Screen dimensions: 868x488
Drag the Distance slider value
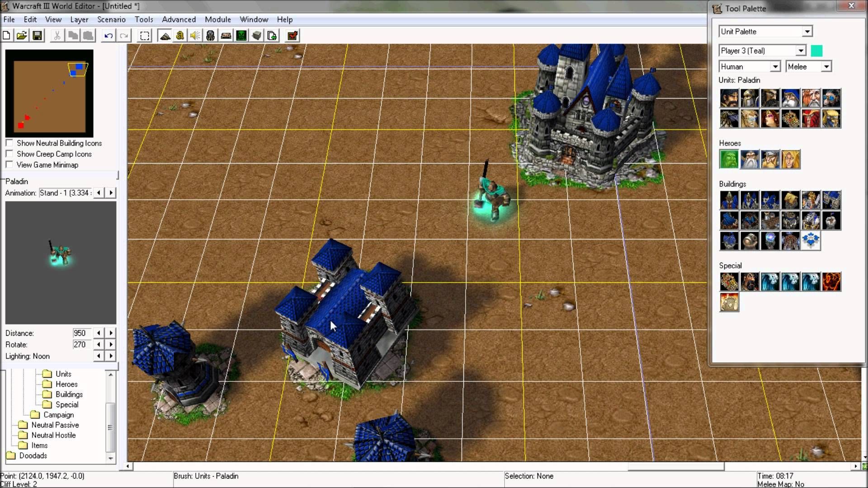pos(80,333)
